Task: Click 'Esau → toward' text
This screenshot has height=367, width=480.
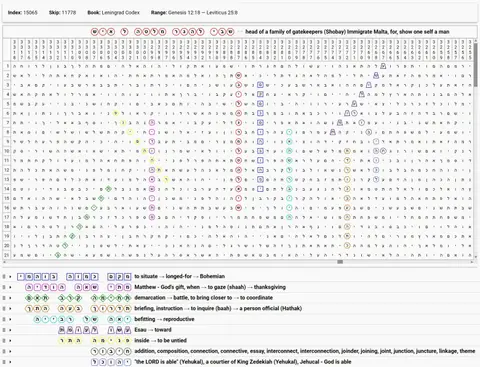Action: [153, 330]
